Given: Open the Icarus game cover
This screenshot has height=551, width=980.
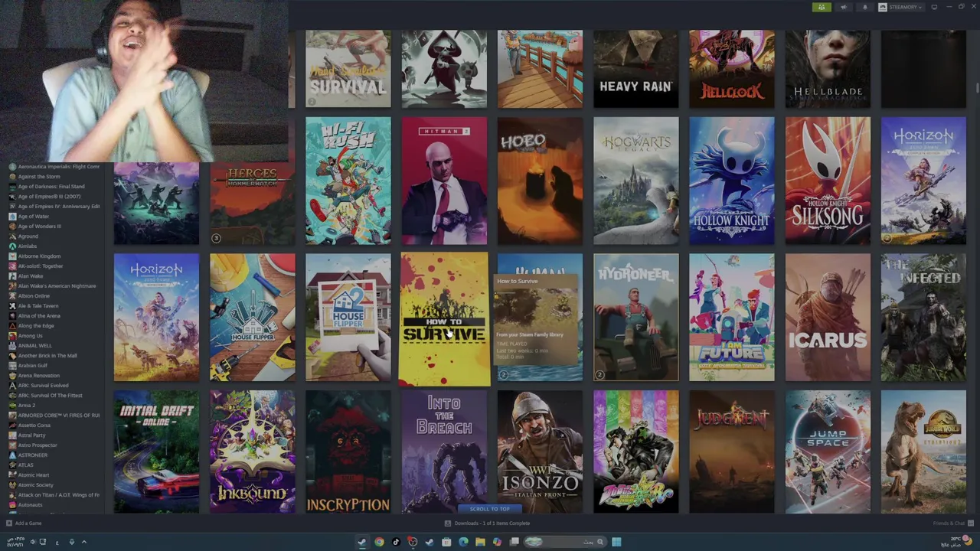Looking at the screenshot, I should click(x=828, y=318).
